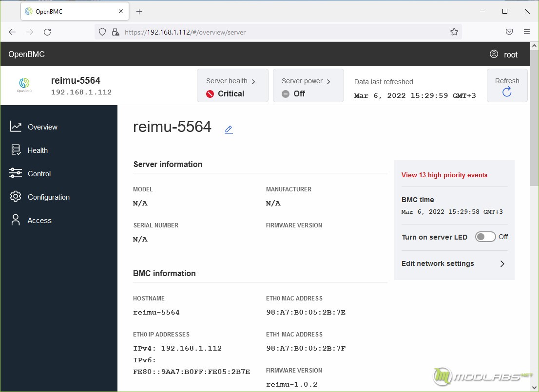The image size is (539, 392).
Task: Click the Control sliders icon in sidebar
Action: [x=16, y=173]
